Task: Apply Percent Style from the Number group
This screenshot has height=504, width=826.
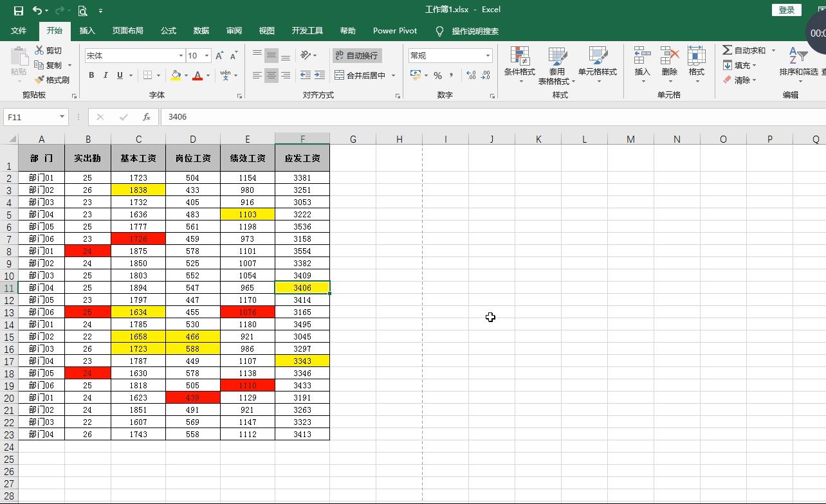Action: click(x=437, y=75)
